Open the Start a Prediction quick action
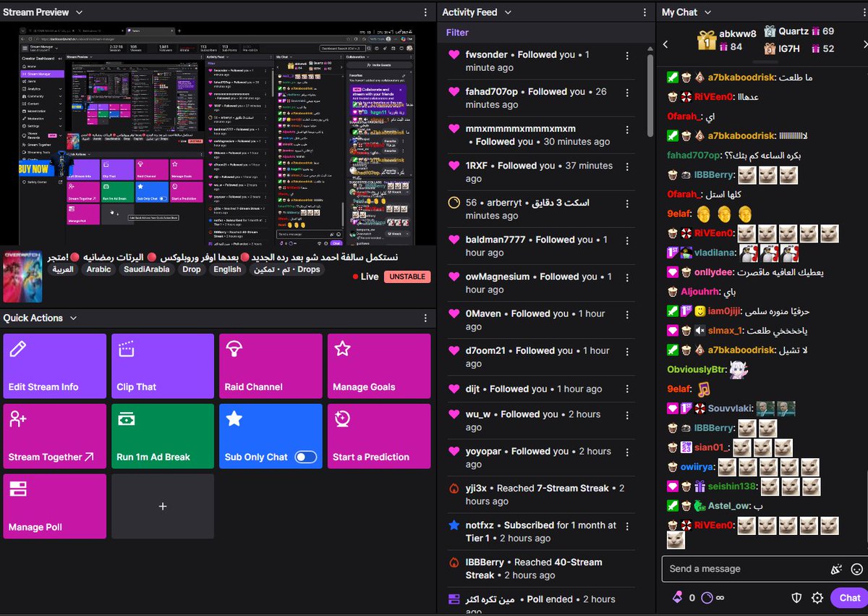 coord(379,436)
